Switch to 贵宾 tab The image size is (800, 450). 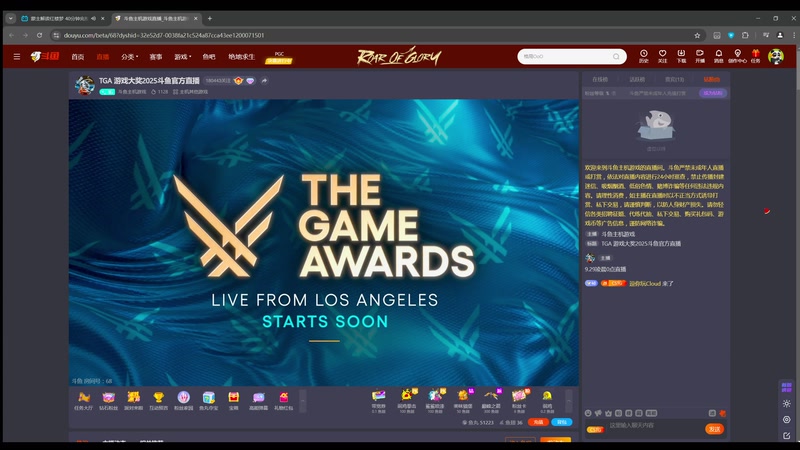(x=674, y=79)
